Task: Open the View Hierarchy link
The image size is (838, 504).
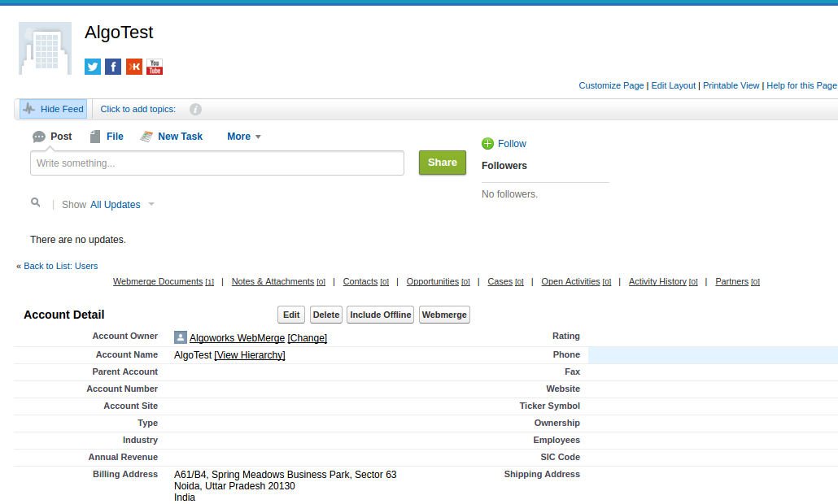Action: [250, 355]
